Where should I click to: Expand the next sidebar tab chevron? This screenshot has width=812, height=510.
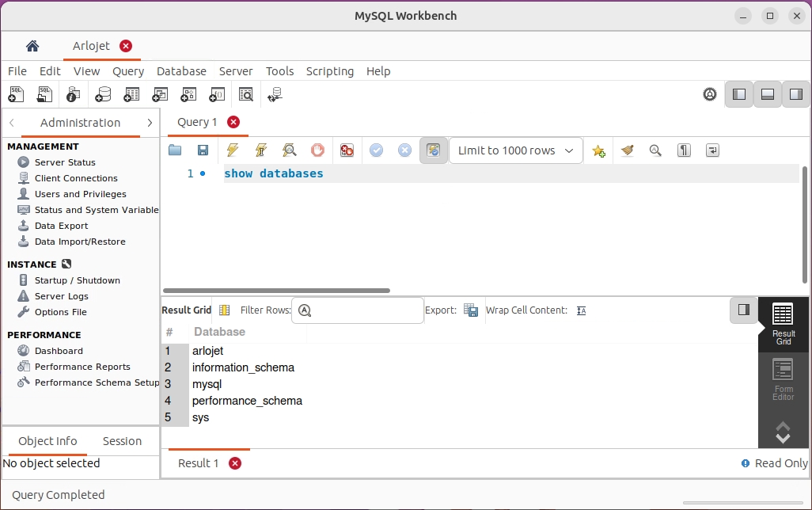click(x=150, y=123)
